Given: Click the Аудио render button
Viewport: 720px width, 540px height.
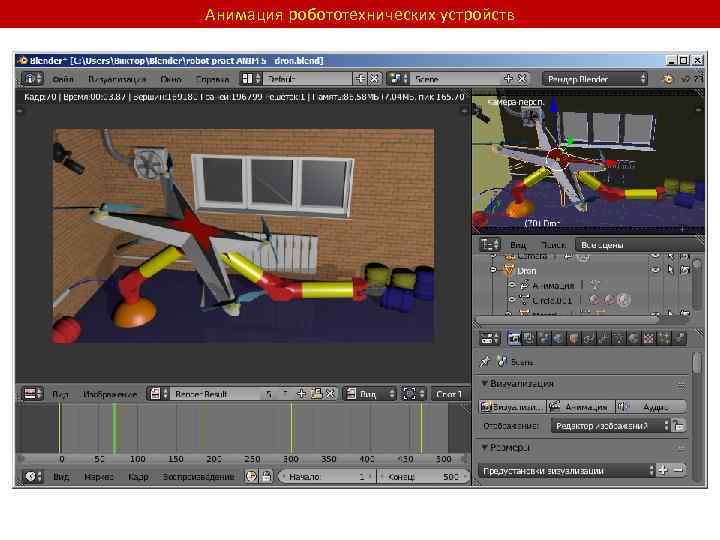Looking at the screenshot, I should (x=651, y=407).
